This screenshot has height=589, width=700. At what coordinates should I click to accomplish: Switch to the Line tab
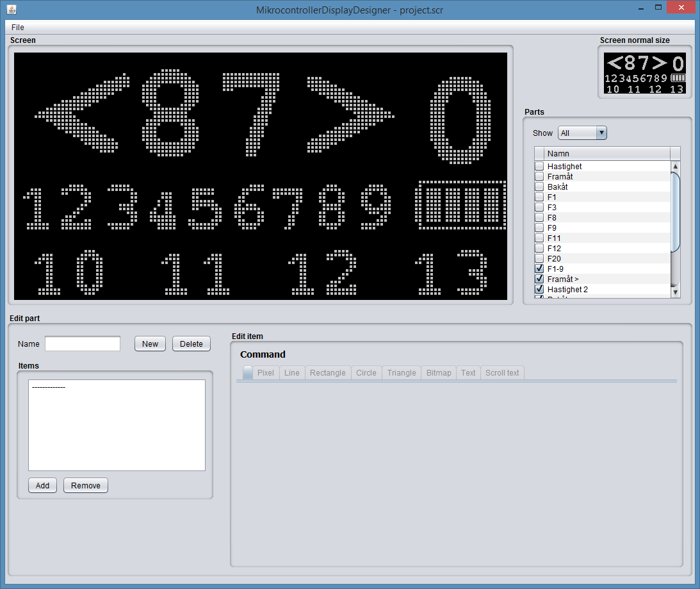point(292,373)
